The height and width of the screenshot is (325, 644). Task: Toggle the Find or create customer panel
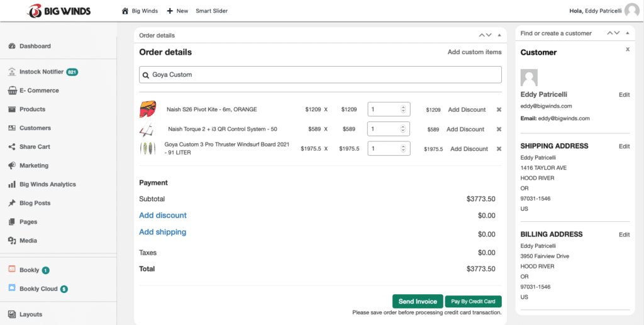(627, 33)
